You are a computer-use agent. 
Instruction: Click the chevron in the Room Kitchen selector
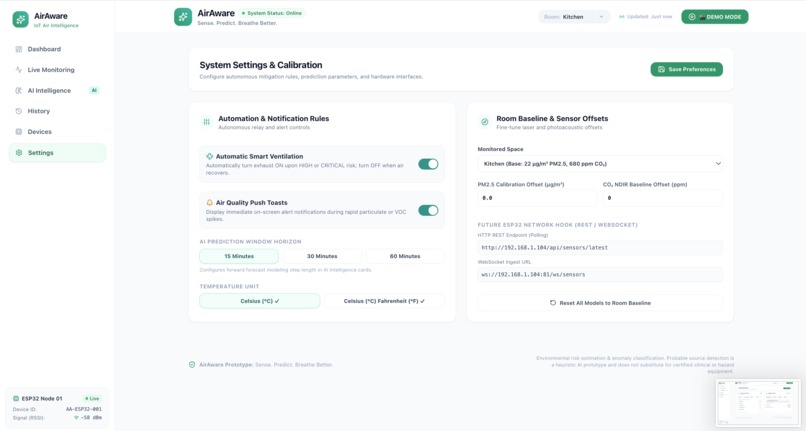pyautogui.click(x=601, y=17)
